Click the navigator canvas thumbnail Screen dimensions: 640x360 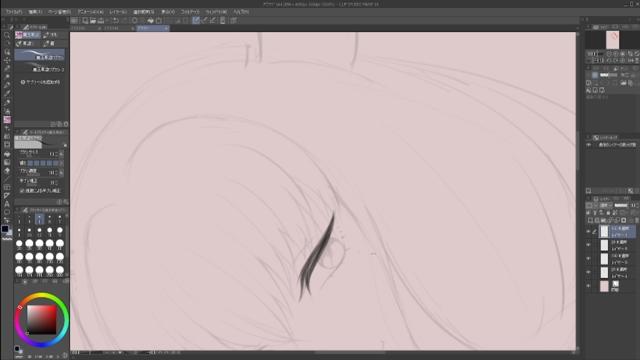click(x=612, y=40)
